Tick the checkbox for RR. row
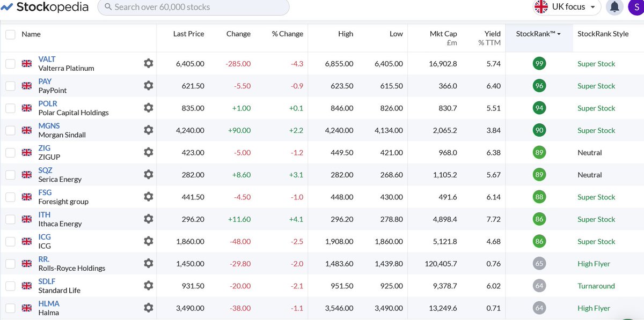The image size is (644, 320). click(x=10, y=264)
